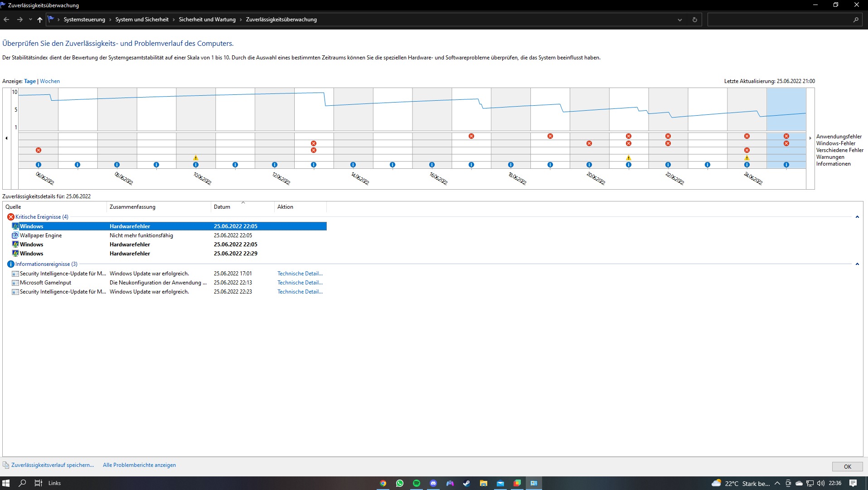Select the miscellaneous error icon on 06.06.2022

point(39,150)
